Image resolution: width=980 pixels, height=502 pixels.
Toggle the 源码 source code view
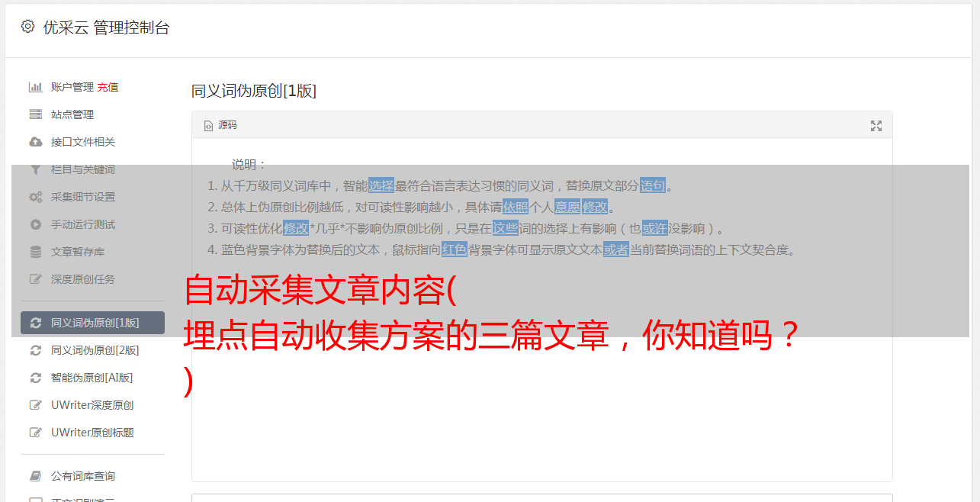pos(220,125)
